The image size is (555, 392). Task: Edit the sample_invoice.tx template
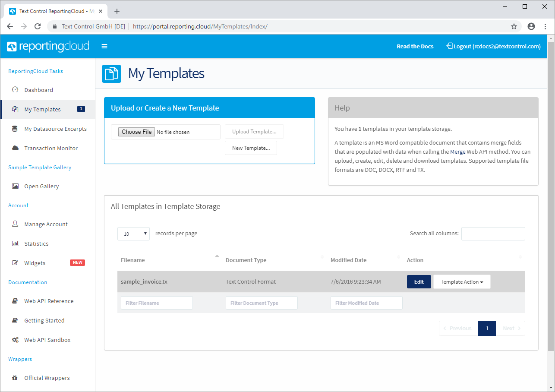(x=419, y=282)
